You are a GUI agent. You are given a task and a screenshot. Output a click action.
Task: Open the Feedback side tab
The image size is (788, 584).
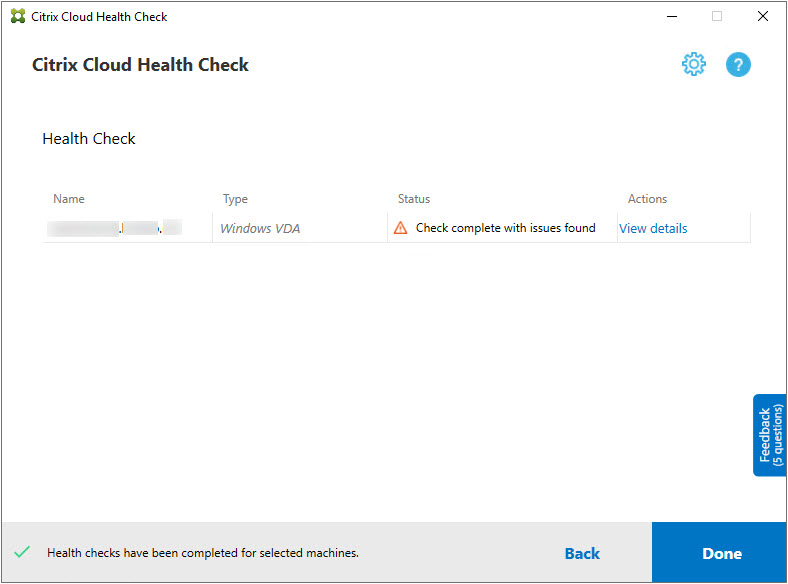coord(770,435)
